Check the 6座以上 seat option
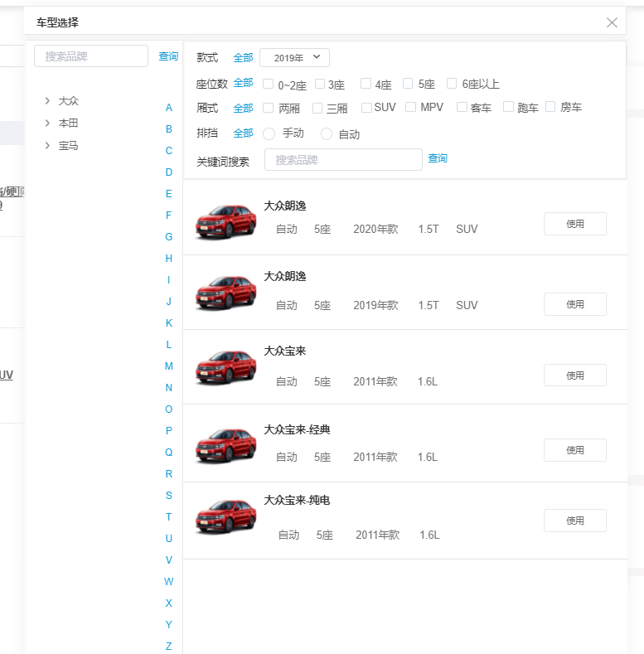The height and width of the screenshot is (654, 644). 452,84
